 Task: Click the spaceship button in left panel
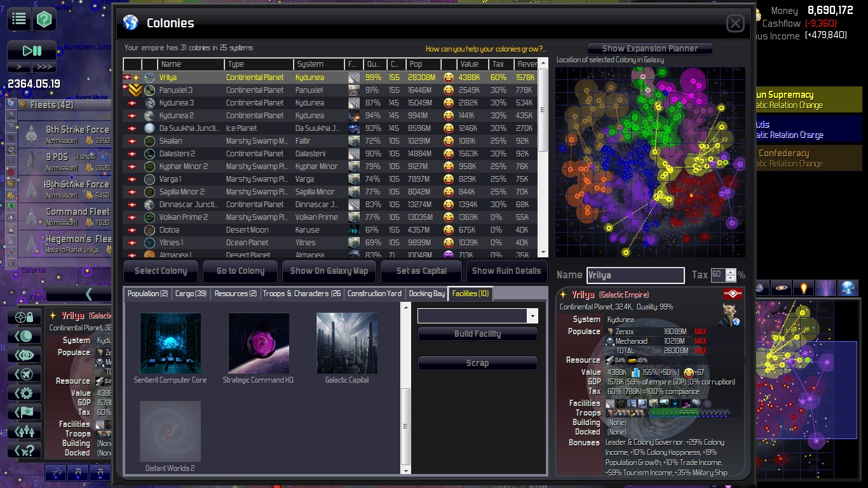[24, 374]
